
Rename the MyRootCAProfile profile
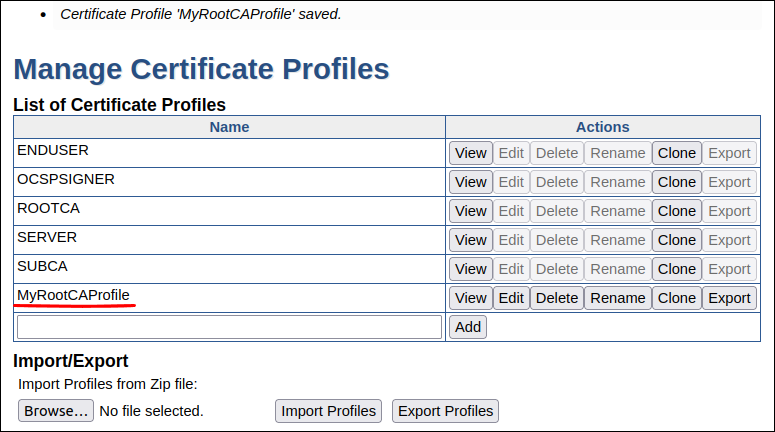pos(617,298)
